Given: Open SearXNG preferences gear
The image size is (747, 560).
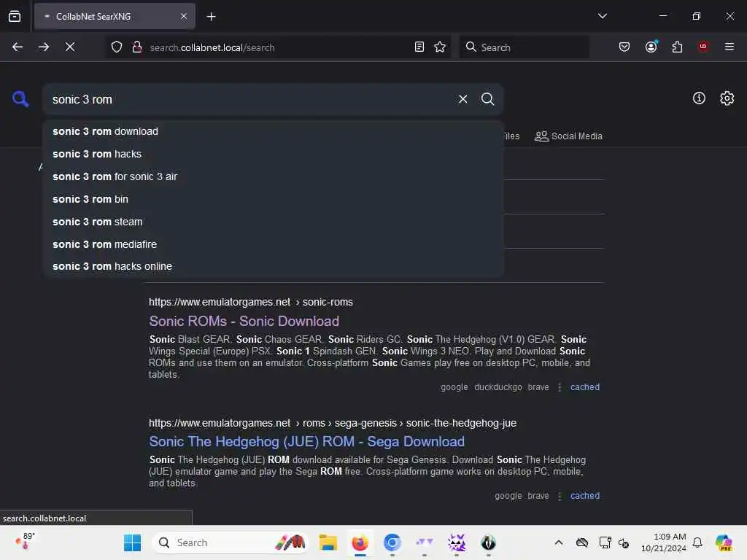Looking at the screenshot, I should (727, 98).
